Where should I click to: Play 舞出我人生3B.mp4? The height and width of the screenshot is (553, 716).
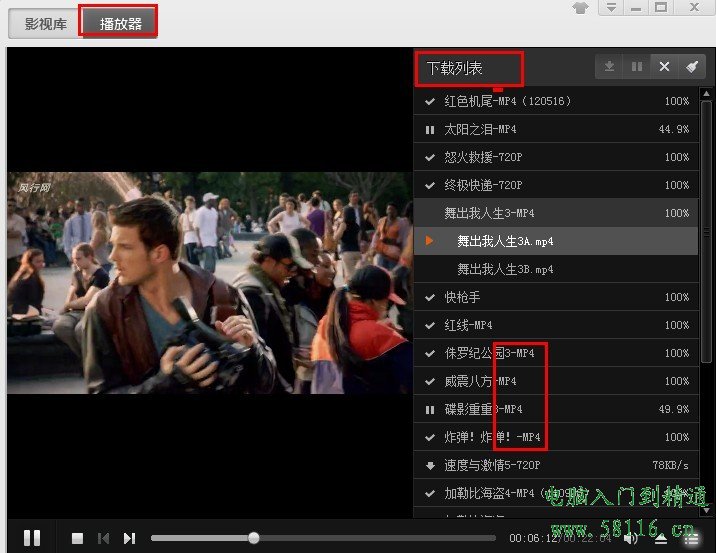[556, 269]
